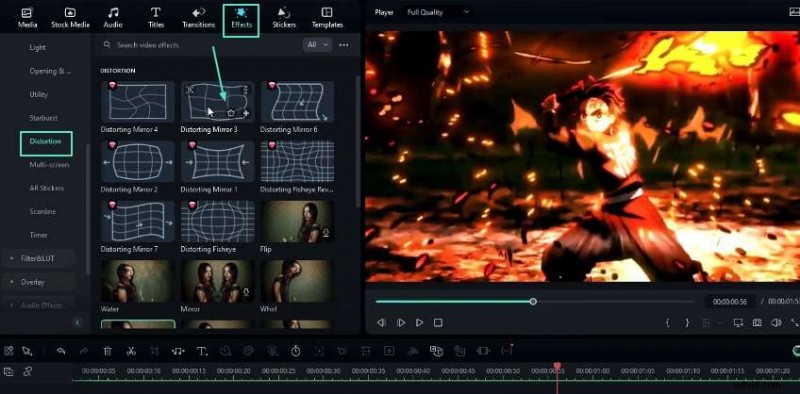Viewport: 800px width, 394px height.
Task: Switch to the Audio tab
Action: (x=113, y=18)
